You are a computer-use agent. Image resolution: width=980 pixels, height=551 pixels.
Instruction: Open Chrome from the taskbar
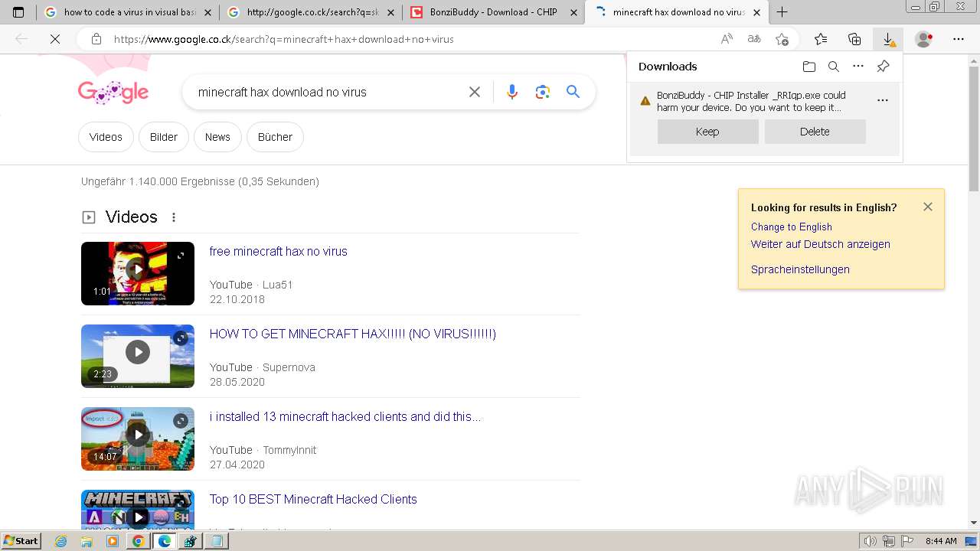[138, 541]
